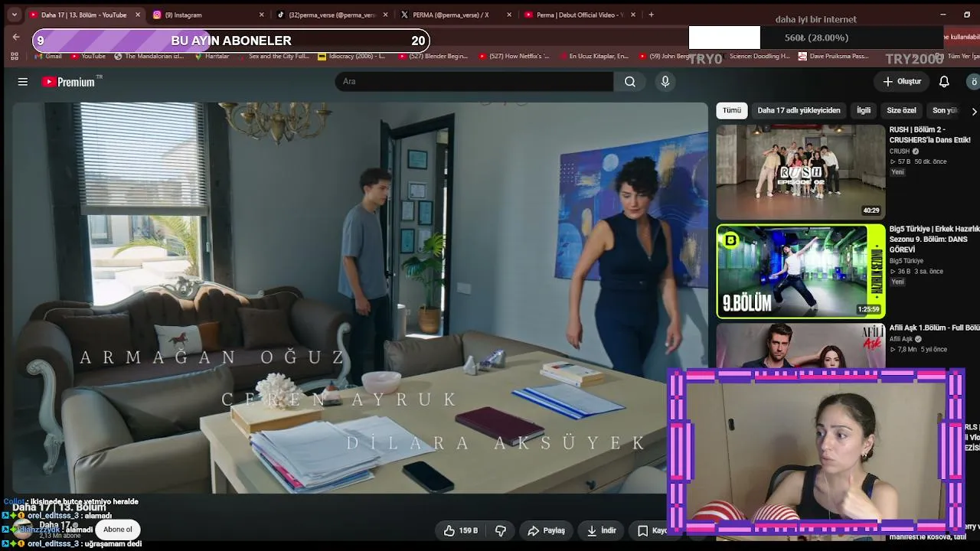This screenshot has width=980, height=551.
Task: Click the 40:29 duration badge
Action: tap(871, 210)
